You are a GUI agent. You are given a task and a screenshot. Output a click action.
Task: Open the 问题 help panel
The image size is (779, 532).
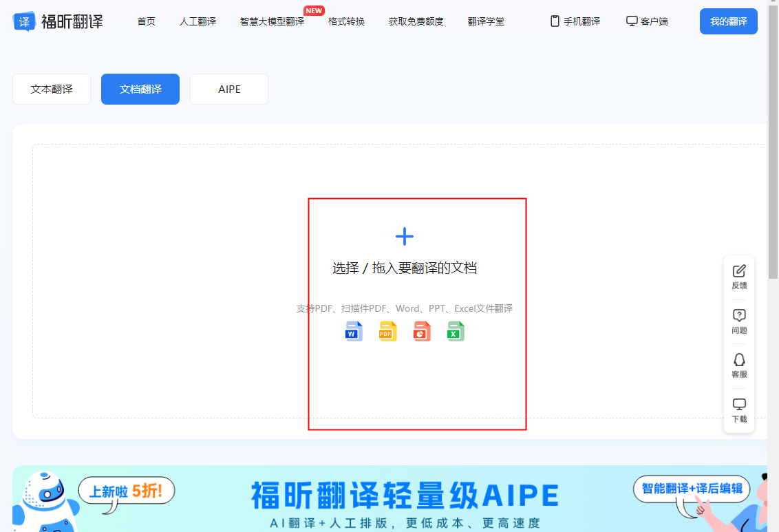coord(738,321)
